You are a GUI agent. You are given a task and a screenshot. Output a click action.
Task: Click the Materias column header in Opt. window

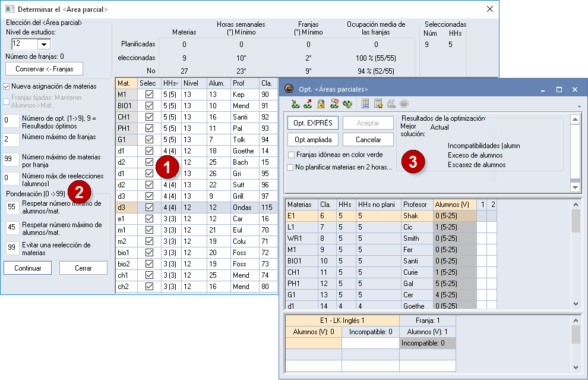tap(302, 205)
